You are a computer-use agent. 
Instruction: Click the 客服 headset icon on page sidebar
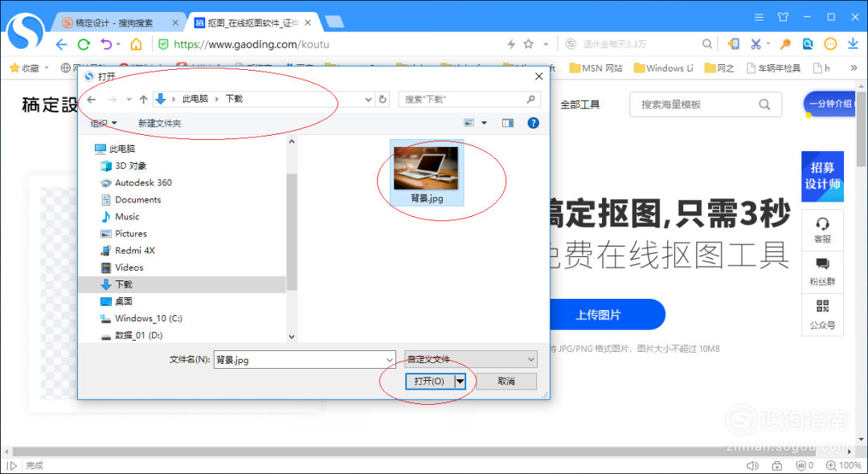(x=823, y=223)
